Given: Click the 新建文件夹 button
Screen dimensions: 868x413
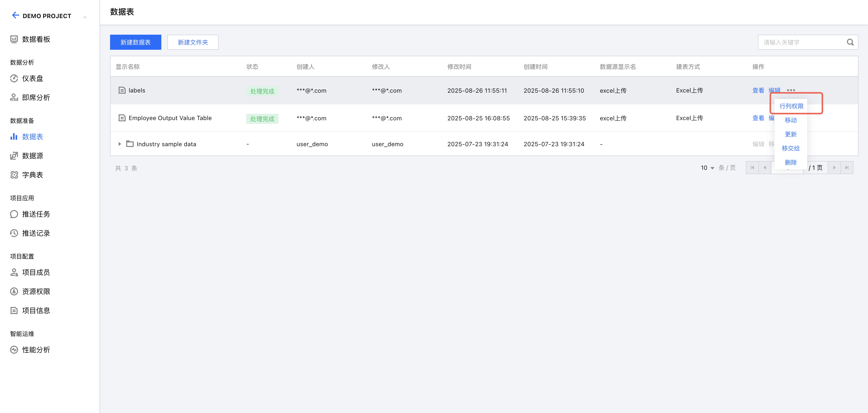Looking at the screenshot, I should (x=193, y=42).
